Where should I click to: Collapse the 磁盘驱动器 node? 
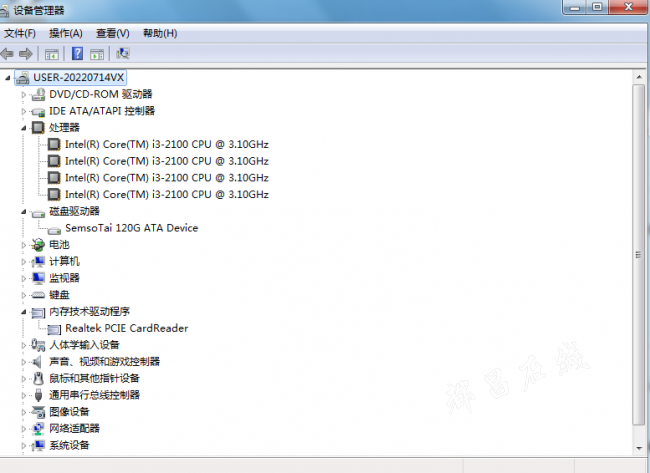(24, 212)
